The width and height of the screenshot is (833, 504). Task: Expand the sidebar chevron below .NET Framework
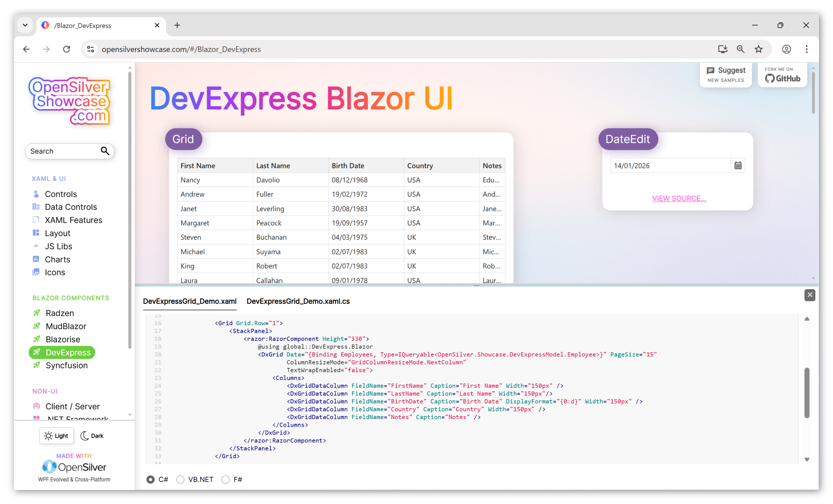coord(130,415)
